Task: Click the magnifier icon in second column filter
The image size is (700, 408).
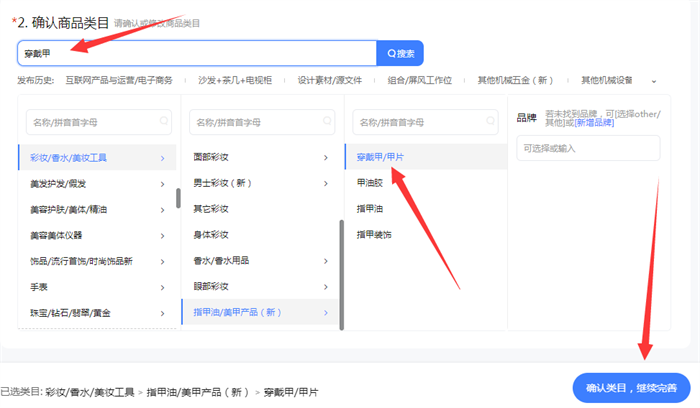Action: (327, 122)
